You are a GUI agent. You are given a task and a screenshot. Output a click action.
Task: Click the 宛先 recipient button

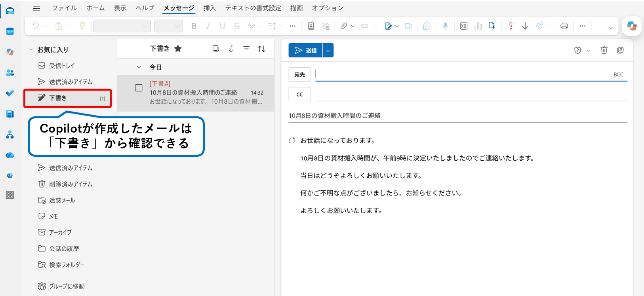click(x=300, y=75)
